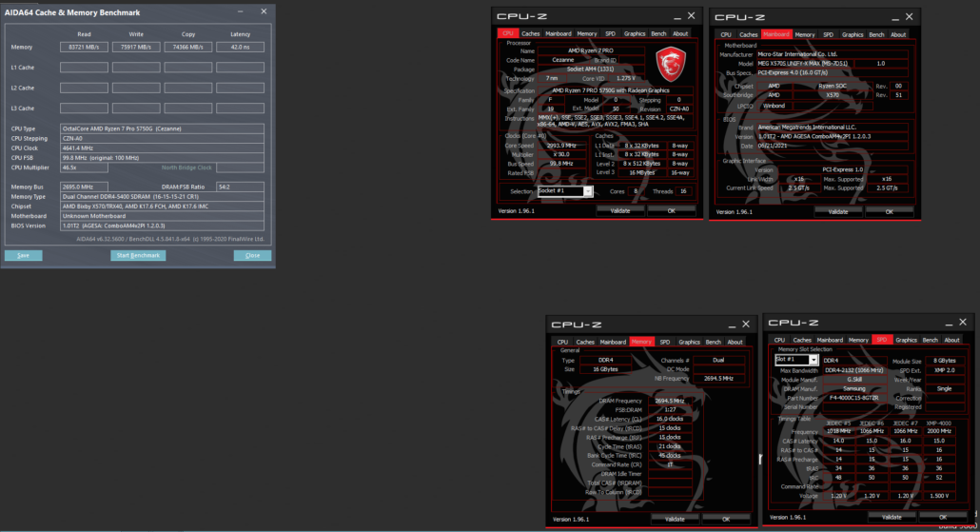
Task: Select Mainboard tab in memory timings window
Action: pyautogui.click(x=613, y=342)
